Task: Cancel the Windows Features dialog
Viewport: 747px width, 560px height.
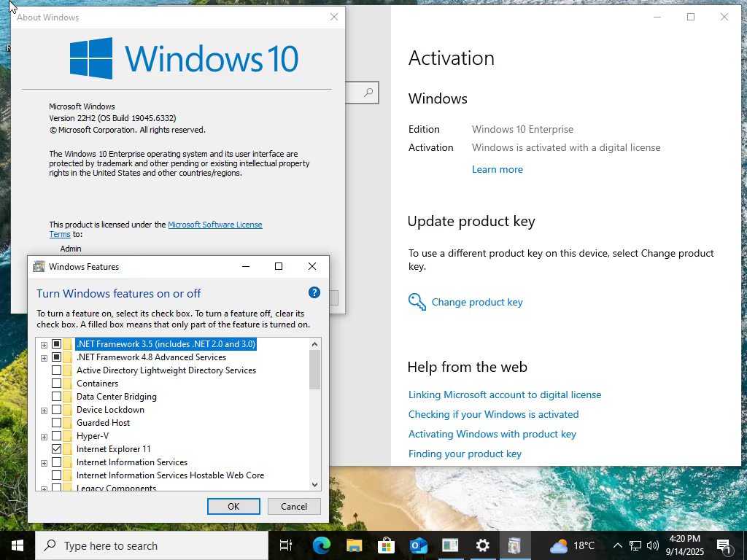Action: pos(294,506)
